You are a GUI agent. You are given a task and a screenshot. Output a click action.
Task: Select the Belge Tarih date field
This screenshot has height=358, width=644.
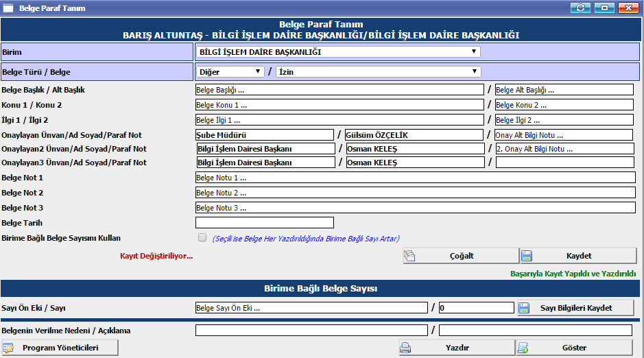264,222
